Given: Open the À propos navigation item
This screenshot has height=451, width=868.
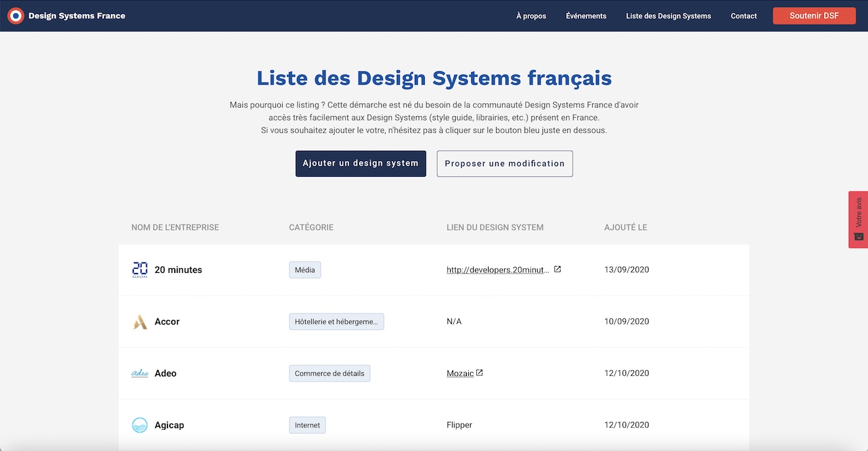Looking at the screenshot, I should pos(531,16).
